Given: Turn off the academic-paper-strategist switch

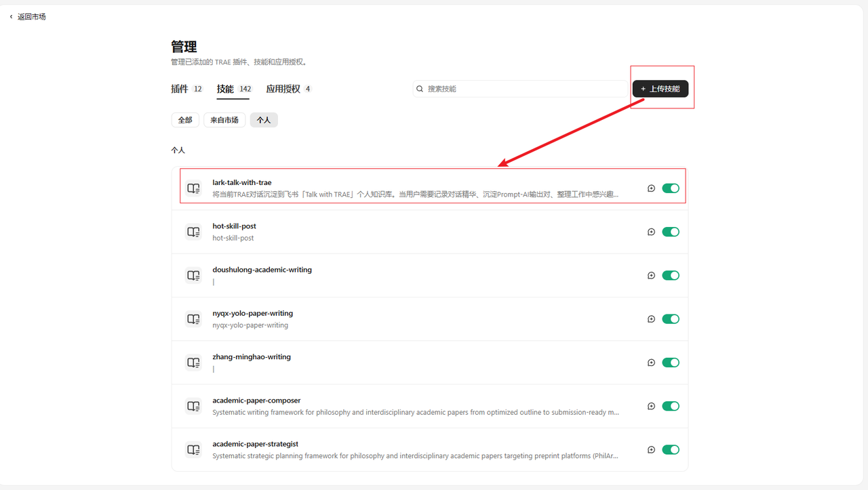Looking at the screenshot, I should coord(671,449).
